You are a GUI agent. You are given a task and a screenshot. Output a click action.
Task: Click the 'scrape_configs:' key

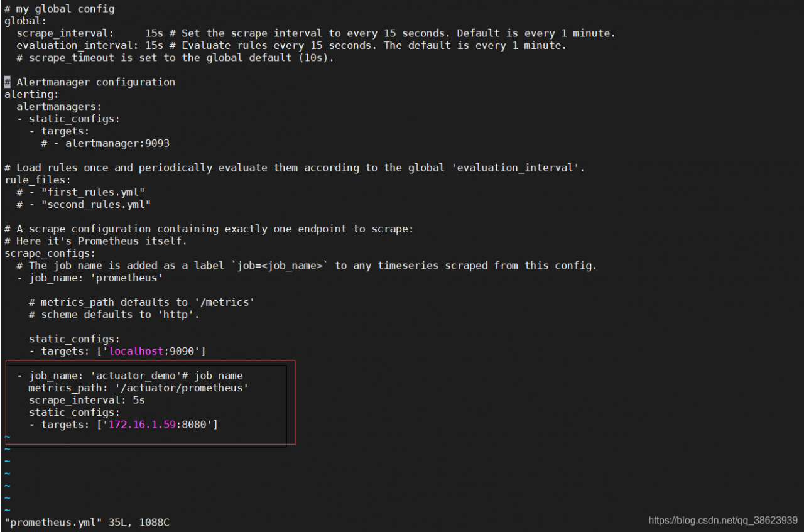tap(50, 254)
